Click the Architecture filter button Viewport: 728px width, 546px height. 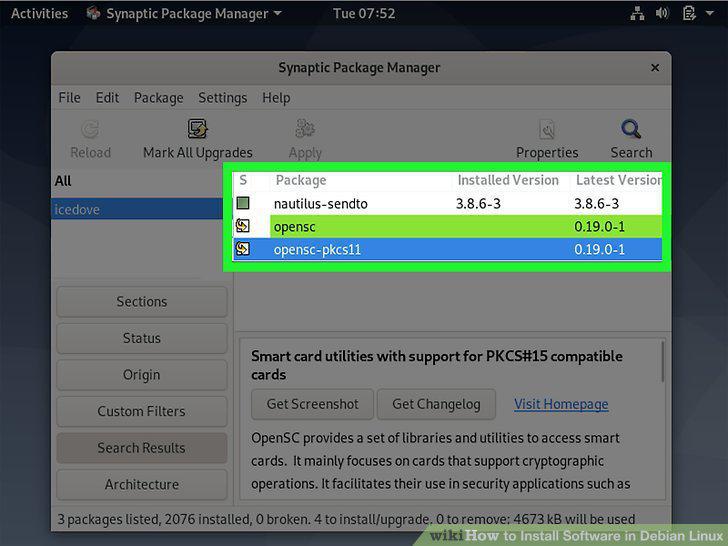(142, 485)
